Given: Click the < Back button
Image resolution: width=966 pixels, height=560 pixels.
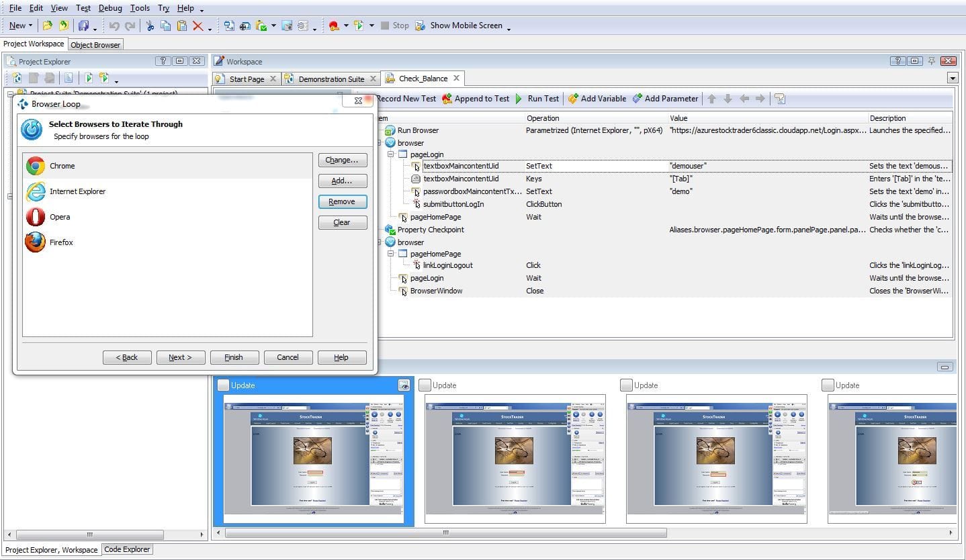Looking at the screenshot, I should click(x=127, y=357).
